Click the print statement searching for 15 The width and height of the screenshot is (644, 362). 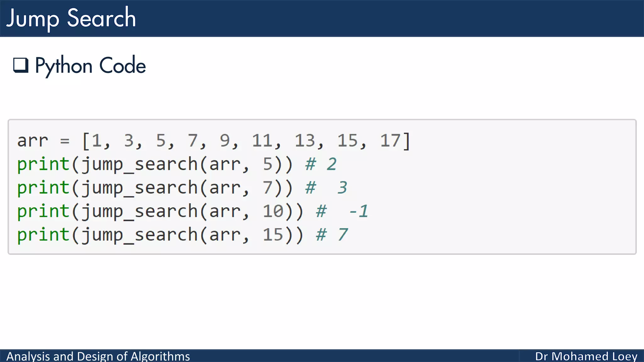160,235
